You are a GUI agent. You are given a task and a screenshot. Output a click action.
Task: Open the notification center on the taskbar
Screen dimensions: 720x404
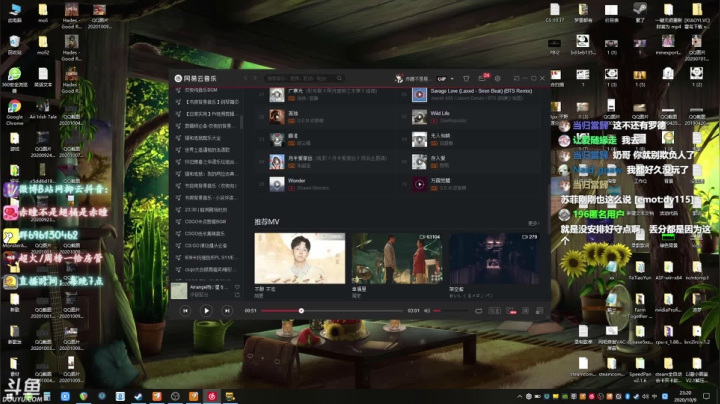[x=707, y=396]
